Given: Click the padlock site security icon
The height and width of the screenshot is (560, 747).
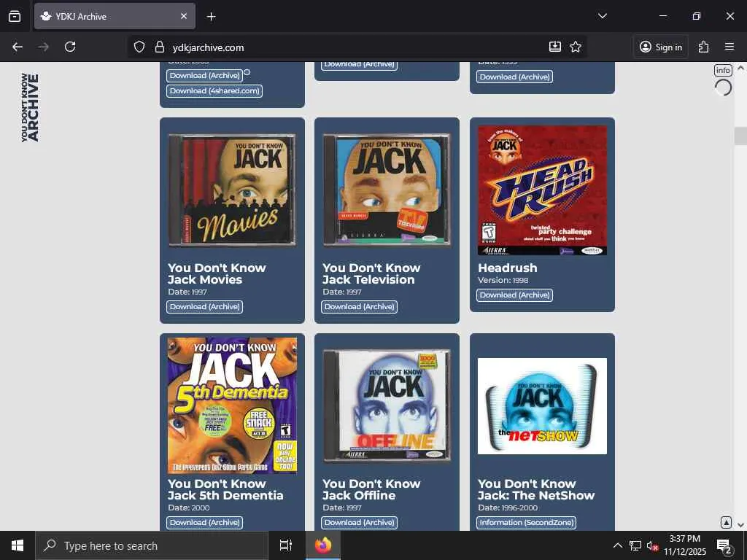Looking at the screenshot, I should (x=160, y=47).
